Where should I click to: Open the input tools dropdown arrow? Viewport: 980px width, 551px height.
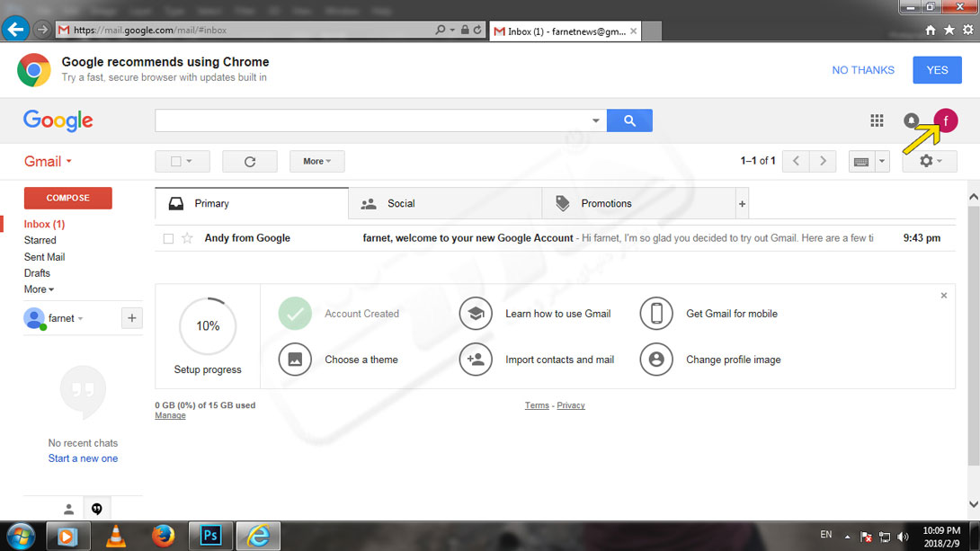(882, 161)
